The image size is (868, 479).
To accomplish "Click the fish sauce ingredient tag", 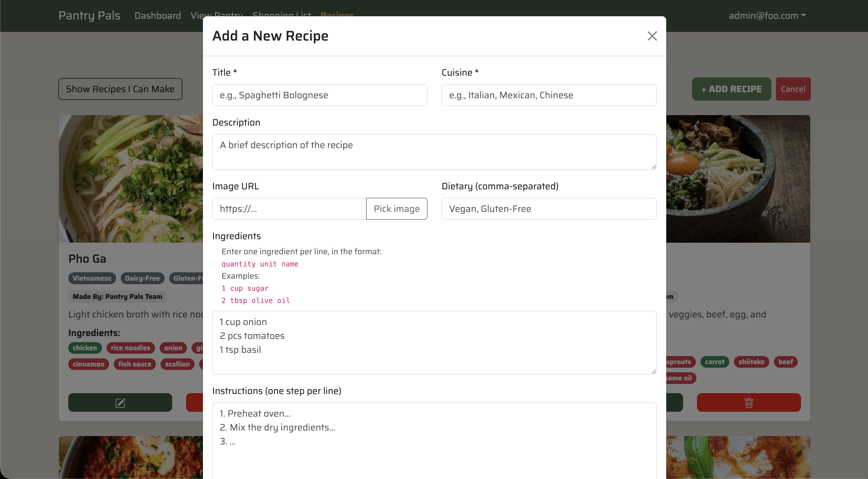I will (x=134, y=364).
